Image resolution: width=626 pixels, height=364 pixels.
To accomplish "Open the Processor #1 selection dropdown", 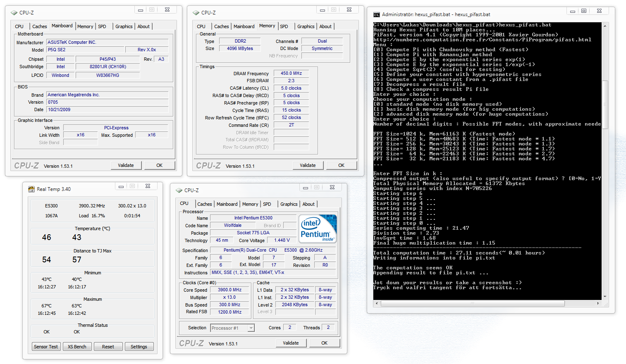I will pyautogui.click(x=251, y=328).
